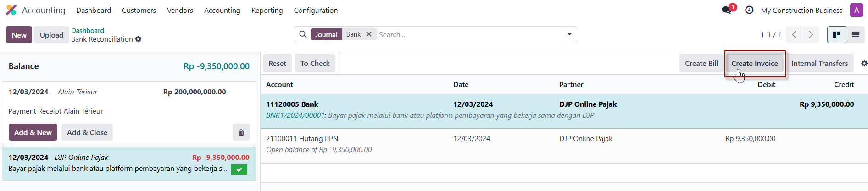Open the Customers menu

[139, 10]
